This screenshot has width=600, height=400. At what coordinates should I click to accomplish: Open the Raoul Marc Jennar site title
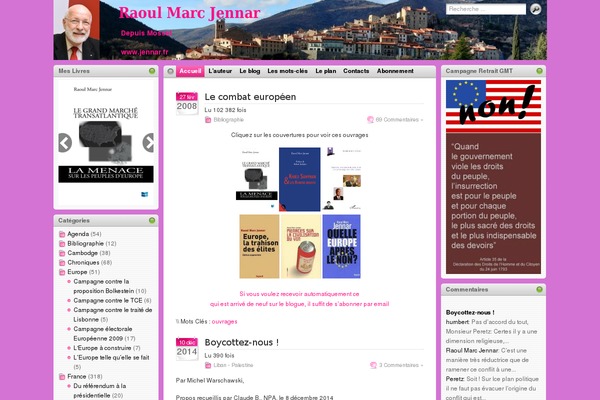[x=189, y=13]
